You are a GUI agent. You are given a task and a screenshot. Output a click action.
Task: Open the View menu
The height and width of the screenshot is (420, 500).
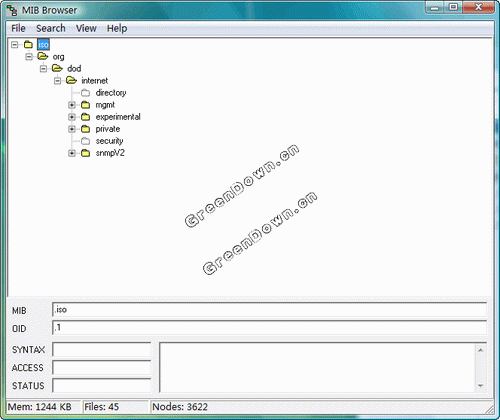pyautogui.click(x=86, y=28)
